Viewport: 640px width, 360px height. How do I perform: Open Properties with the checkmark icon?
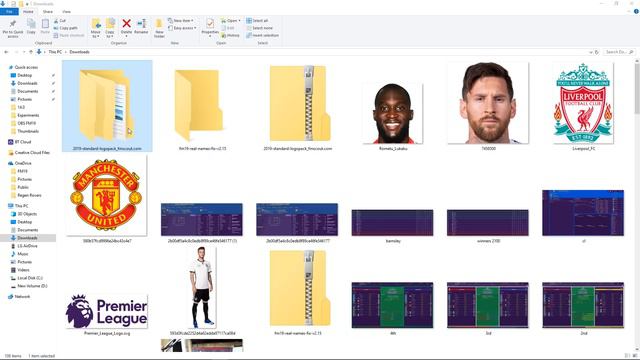(x=210, y=24)
